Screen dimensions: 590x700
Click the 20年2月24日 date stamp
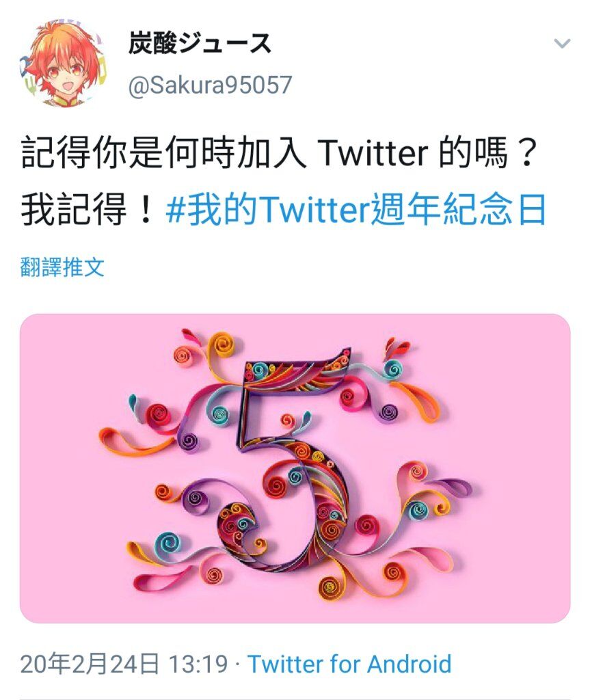[x=90, y=664]
